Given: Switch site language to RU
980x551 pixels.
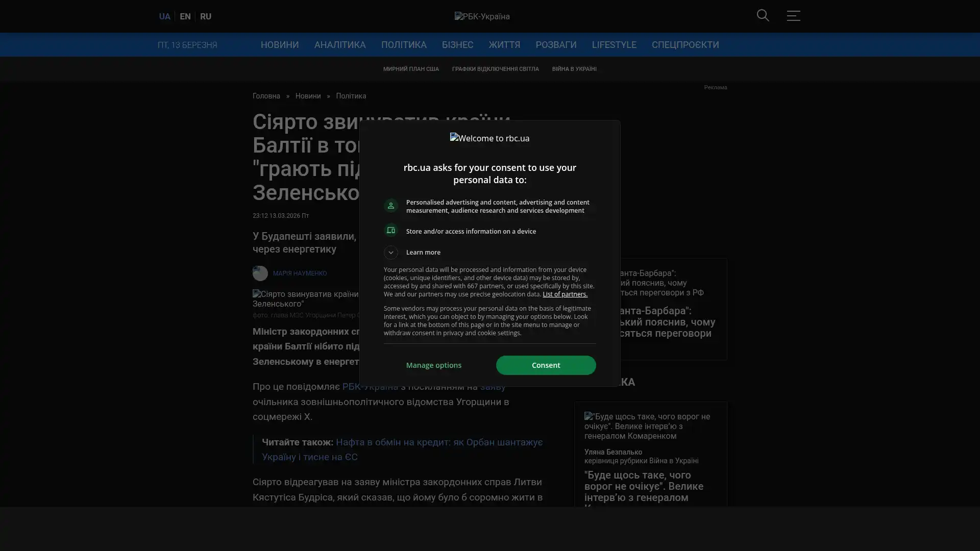Looking at the screenshot, I should 205,17.
